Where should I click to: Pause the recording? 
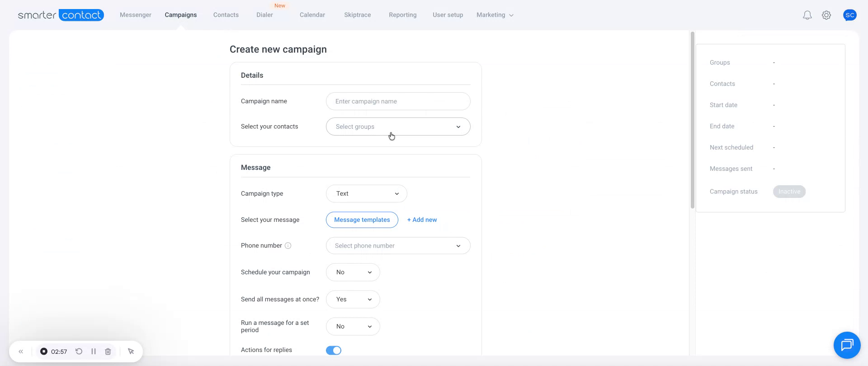tap(94, 352)
